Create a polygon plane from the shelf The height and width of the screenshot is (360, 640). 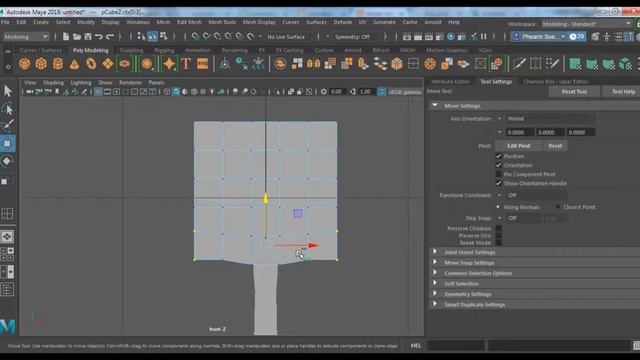(x=108, y=64)
